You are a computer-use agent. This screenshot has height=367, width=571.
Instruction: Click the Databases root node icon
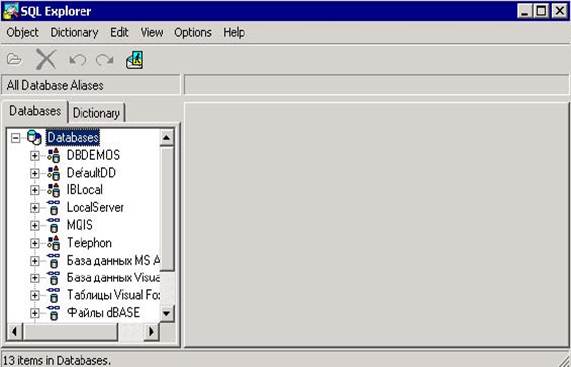[x=34, y=138]
